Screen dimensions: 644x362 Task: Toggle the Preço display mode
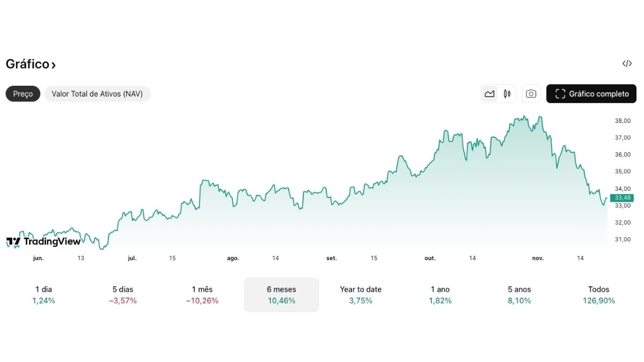pos(23,93)
